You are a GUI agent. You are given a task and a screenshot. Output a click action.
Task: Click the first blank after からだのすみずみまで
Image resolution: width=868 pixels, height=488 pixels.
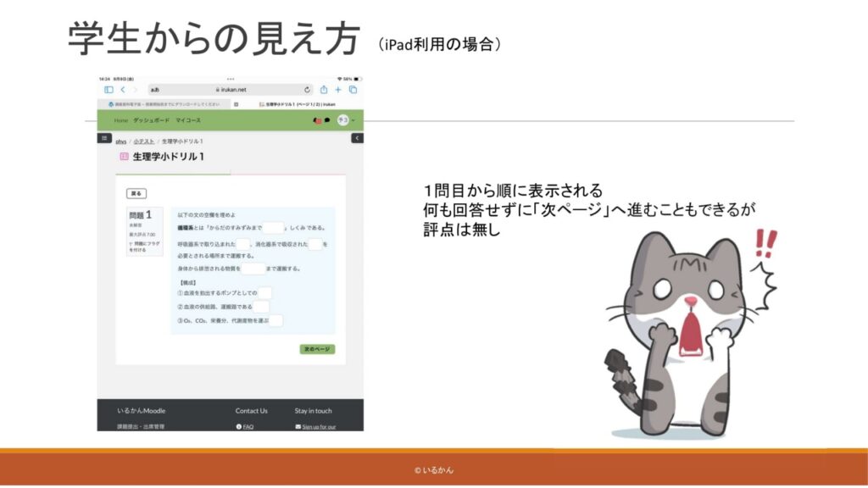pos(272,228)
